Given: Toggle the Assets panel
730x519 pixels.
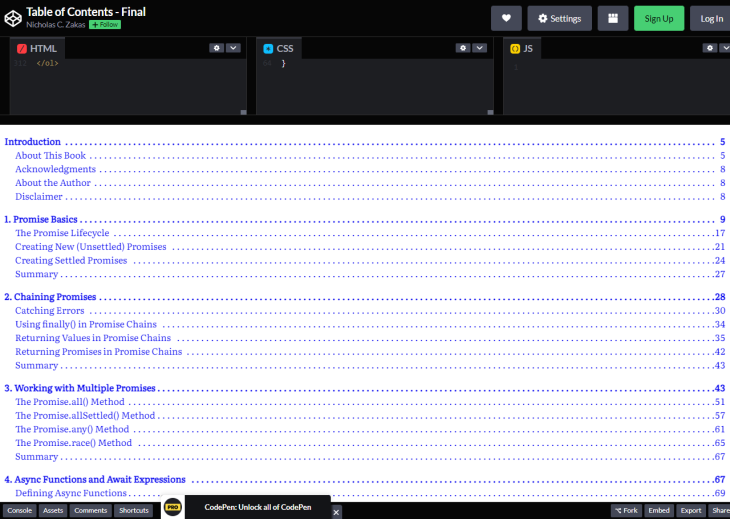Looking at the screenshot, I should pyautogui.click(x=53, y=511).
